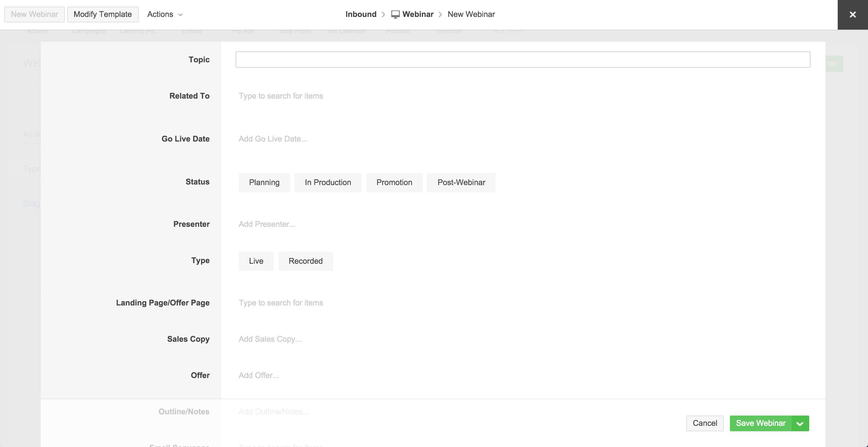Search in the Landing Page/Offer Page field

tap(281, 303)
